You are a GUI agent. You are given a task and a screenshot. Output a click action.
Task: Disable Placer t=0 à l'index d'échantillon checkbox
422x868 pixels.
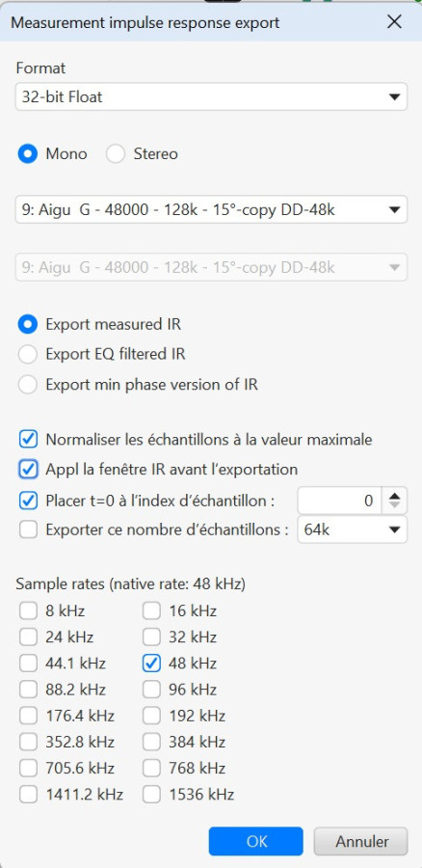point(28,501)
